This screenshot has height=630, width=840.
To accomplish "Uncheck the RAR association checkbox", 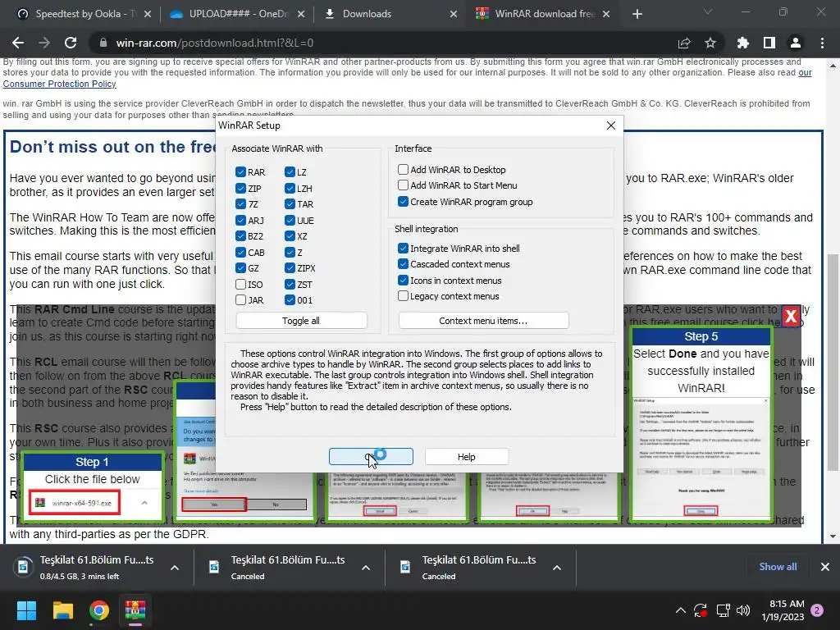I will coord(240,172).
